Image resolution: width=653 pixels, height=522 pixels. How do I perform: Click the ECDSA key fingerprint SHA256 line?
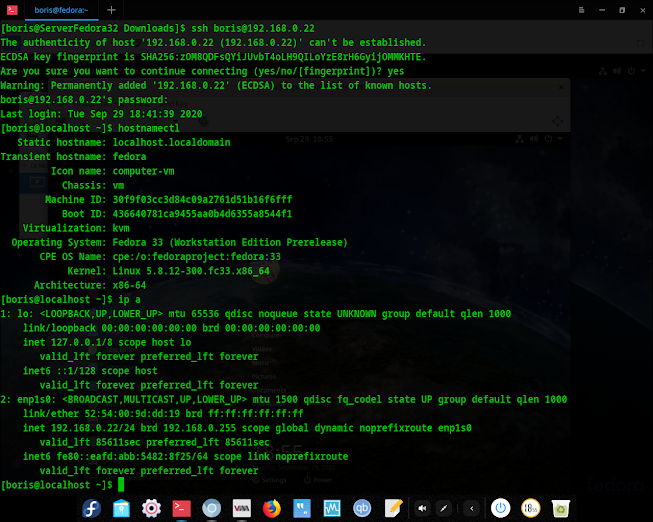pos(213,57)
